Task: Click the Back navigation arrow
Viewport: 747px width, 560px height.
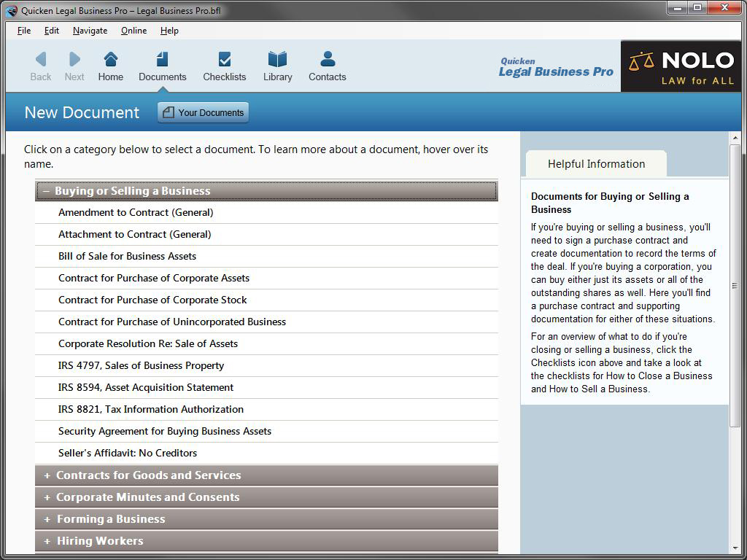Action: [40, 66]
